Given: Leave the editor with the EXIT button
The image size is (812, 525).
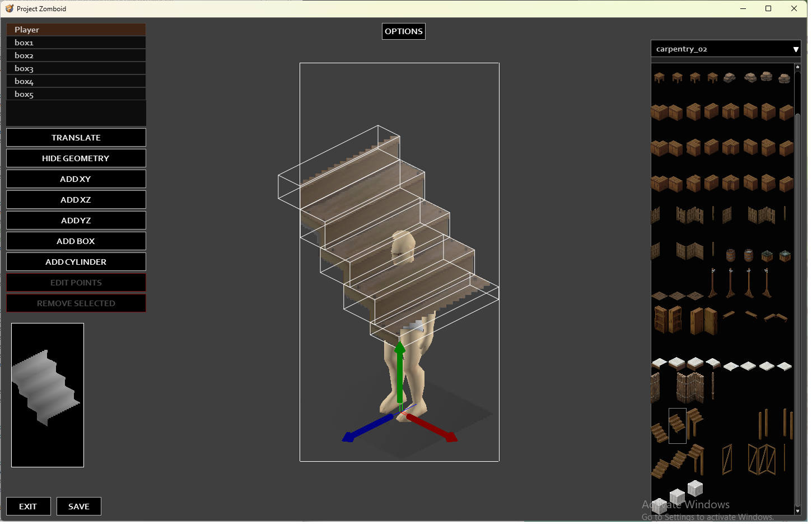Looking at the screenshot, I should tap(28, 507).
